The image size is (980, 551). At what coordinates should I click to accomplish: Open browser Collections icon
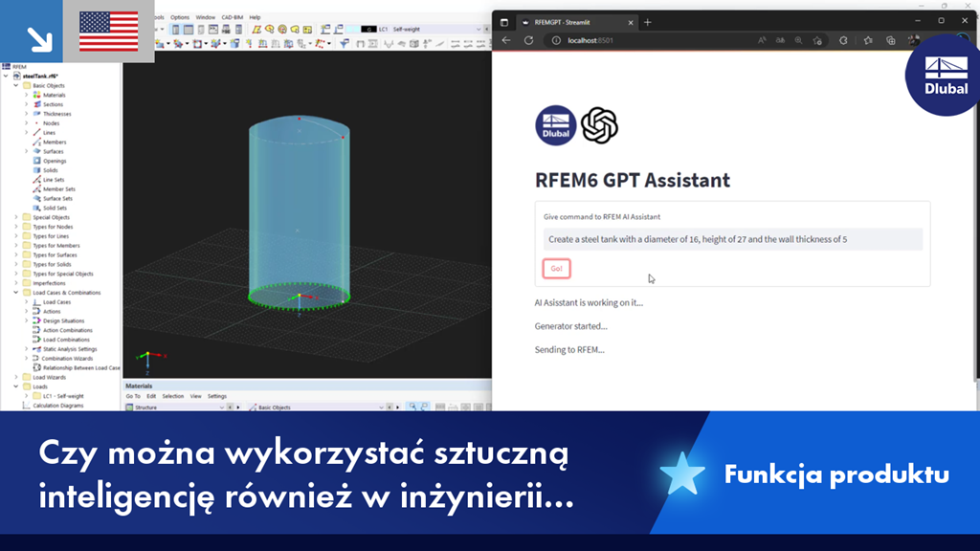point(891,40)
